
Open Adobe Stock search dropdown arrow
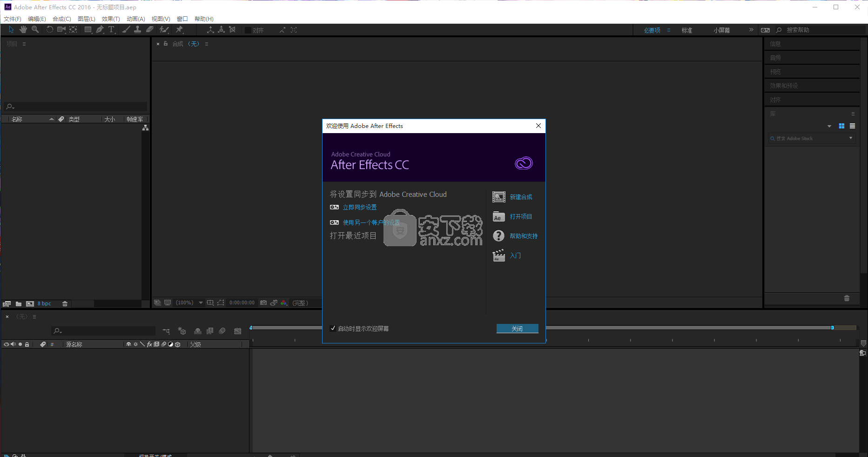(851, 138)
